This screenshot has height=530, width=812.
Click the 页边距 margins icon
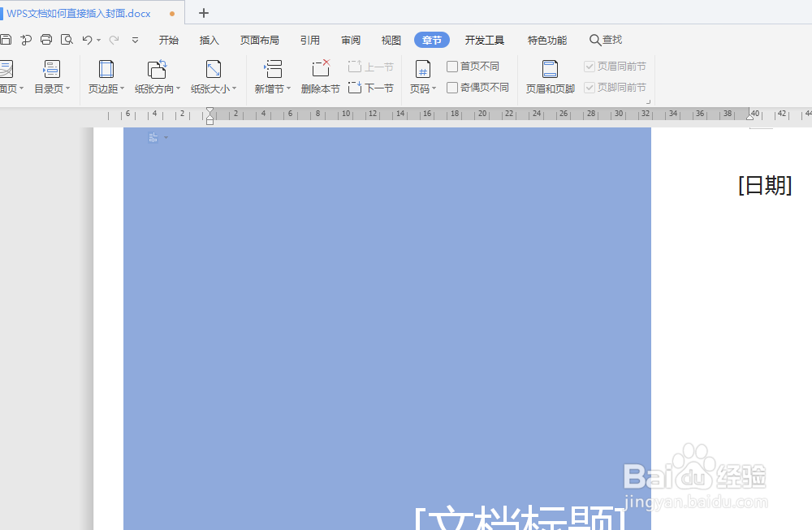click(x=106, y=69)
